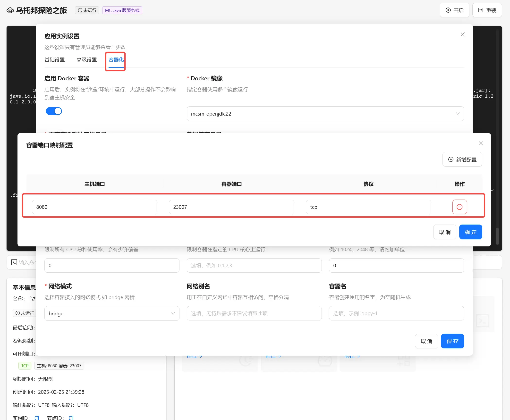Open the 高级设置 tab

point(87,60)
